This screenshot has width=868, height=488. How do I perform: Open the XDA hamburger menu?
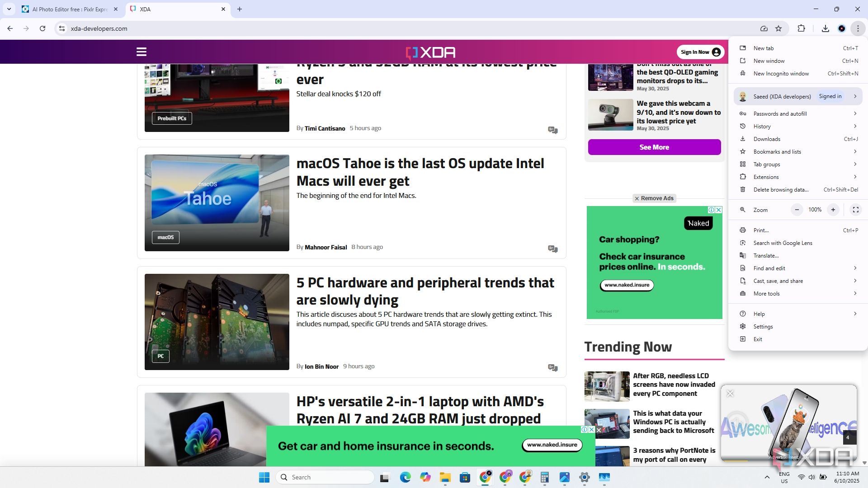pos(142,52)
